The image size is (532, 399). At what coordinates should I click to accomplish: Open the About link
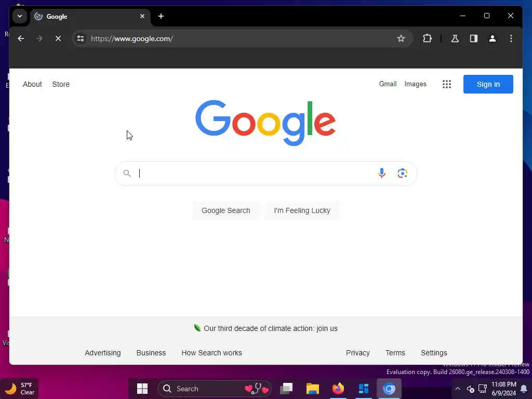[32, 84]
